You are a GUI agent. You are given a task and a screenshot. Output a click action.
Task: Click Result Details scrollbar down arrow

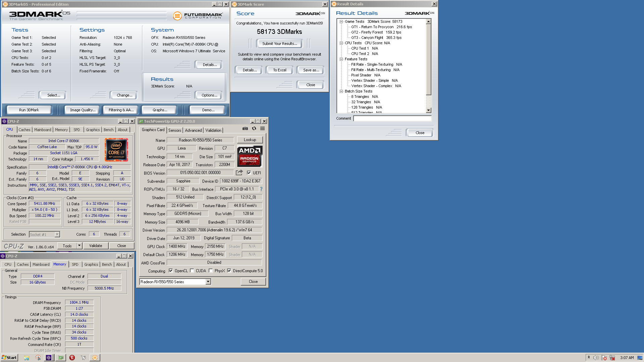428,110
